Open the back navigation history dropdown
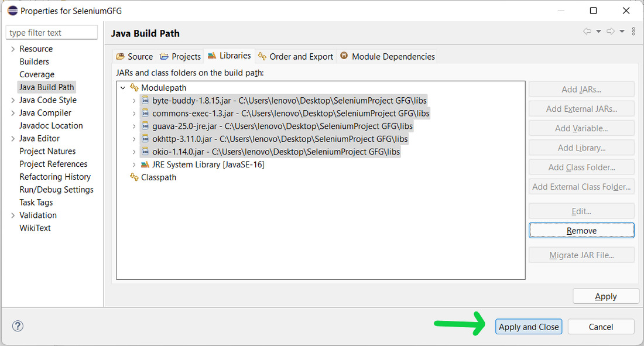The height and width of the screenshot is (346, 644). click(598, 32)
